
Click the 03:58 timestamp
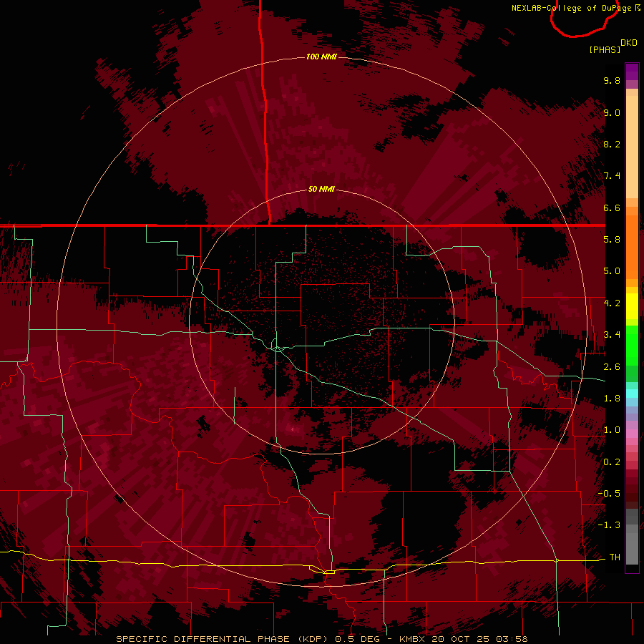512,639
